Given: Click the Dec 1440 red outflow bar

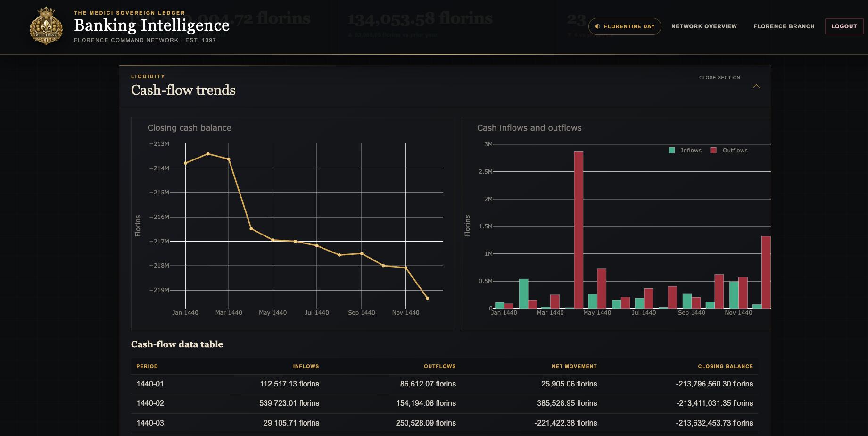Looking at the screenshot, I should click(x=766, y=272).
